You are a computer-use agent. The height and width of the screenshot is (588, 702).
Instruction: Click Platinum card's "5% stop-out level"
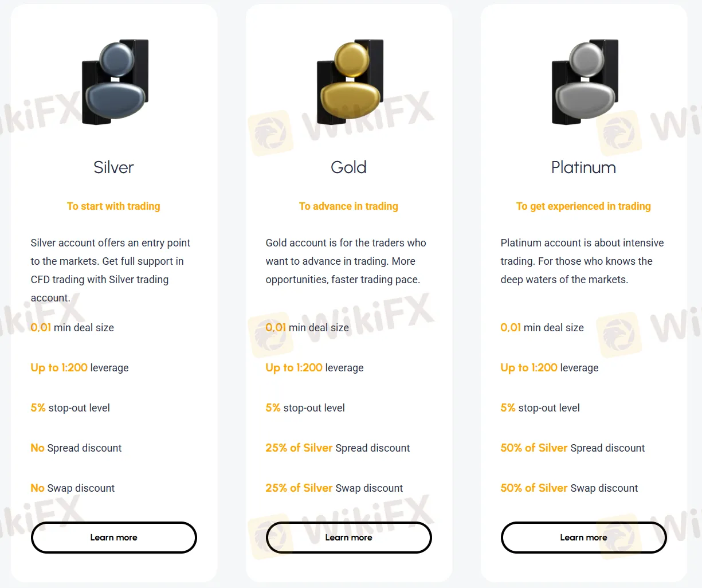pos(540,408)
